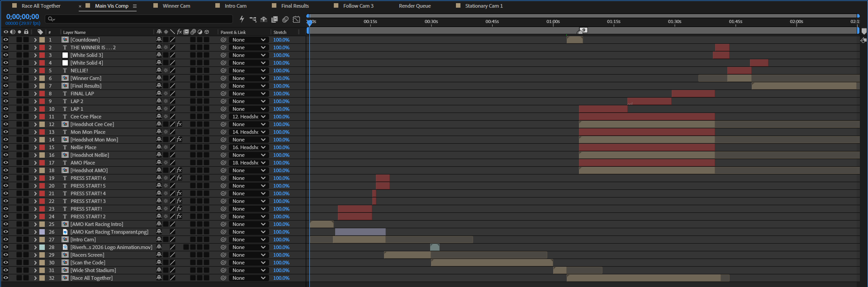Open the Follow Cam 3 tab

358,6
